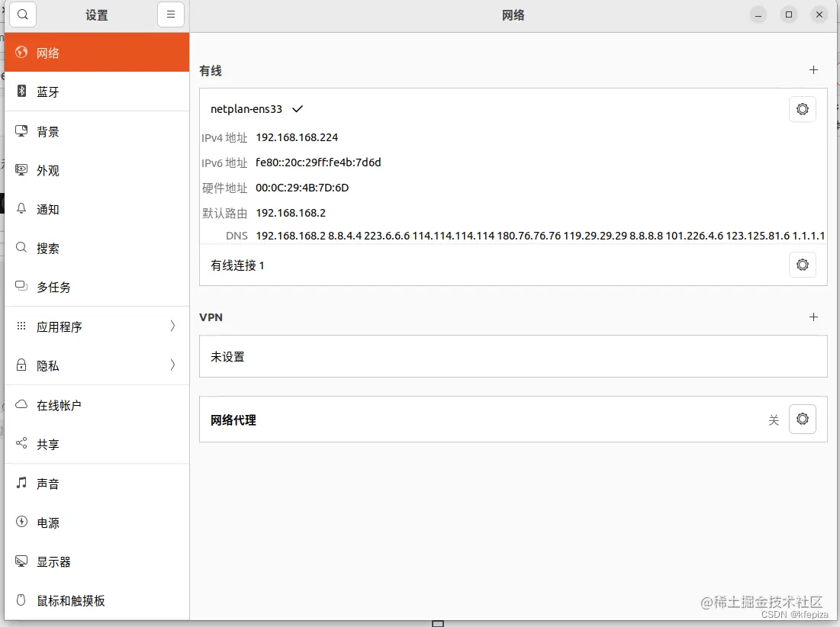Close the Settings window

click(x=819, y=15)
